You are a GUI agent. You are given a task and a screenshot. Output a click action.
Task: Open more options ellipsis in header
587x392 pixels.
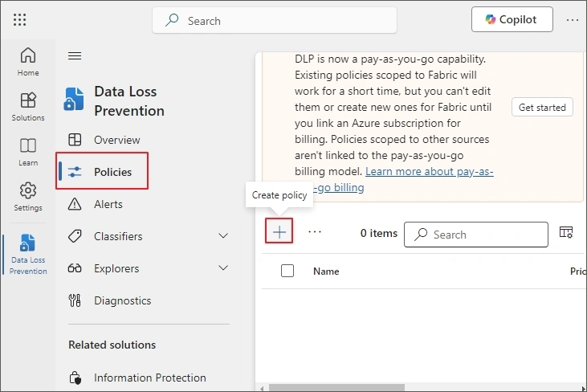coord(573,20)
